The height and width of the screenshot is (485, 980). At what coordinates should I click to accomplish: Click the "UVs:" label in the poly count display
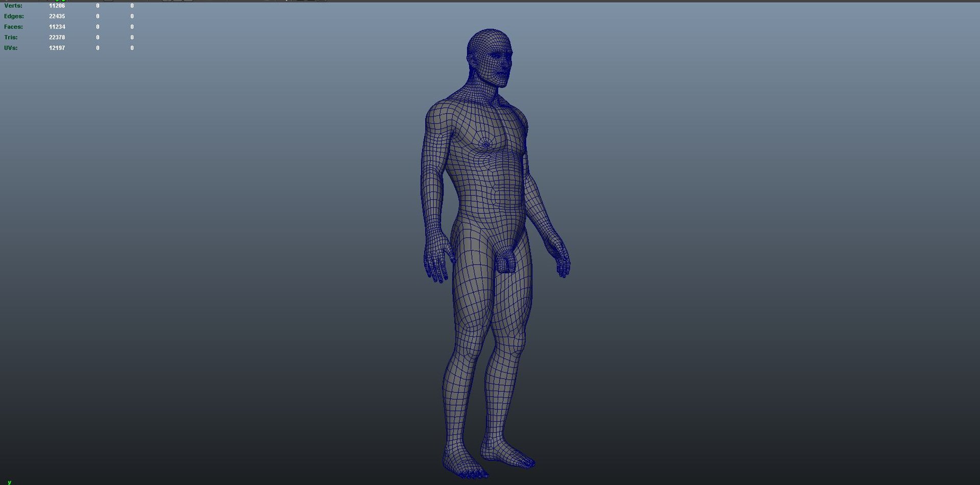point(11,48)
